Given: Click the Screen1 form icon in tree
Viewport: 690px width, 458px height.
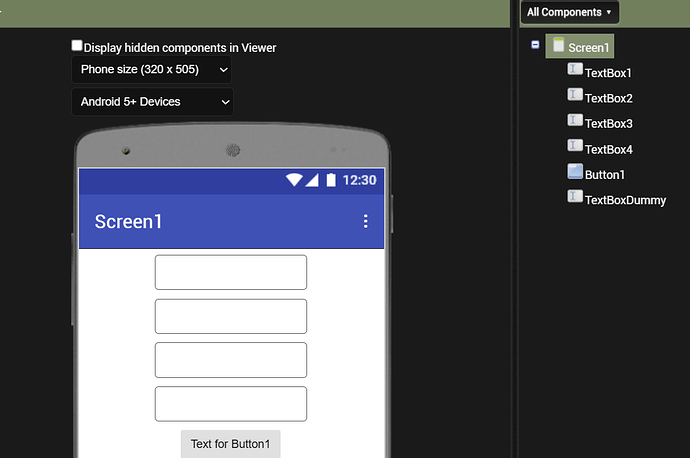Looking at the screenshot, I should tap(558, 45).
